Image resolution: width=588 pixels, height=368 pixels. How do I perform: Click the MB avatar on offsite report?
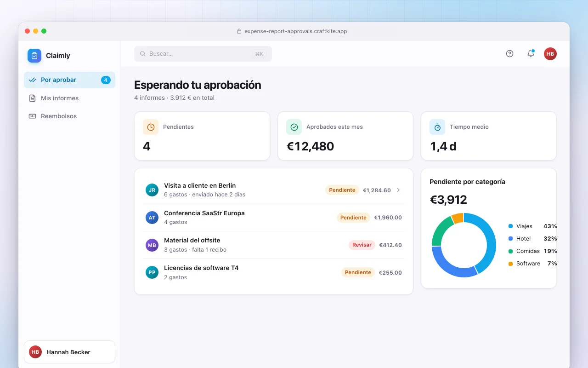(x=152, y=245)
